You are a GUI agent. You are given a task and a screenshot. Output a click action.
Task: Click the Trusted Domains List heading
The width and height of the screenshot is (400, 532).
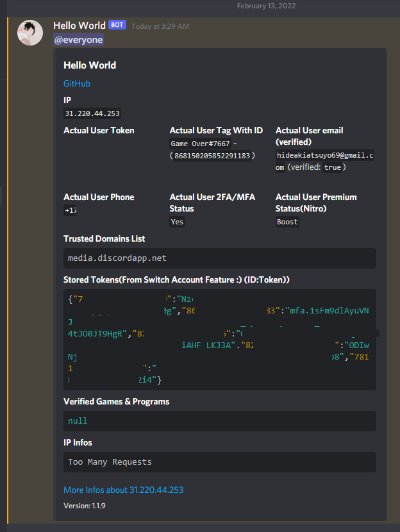coord(104,239)
